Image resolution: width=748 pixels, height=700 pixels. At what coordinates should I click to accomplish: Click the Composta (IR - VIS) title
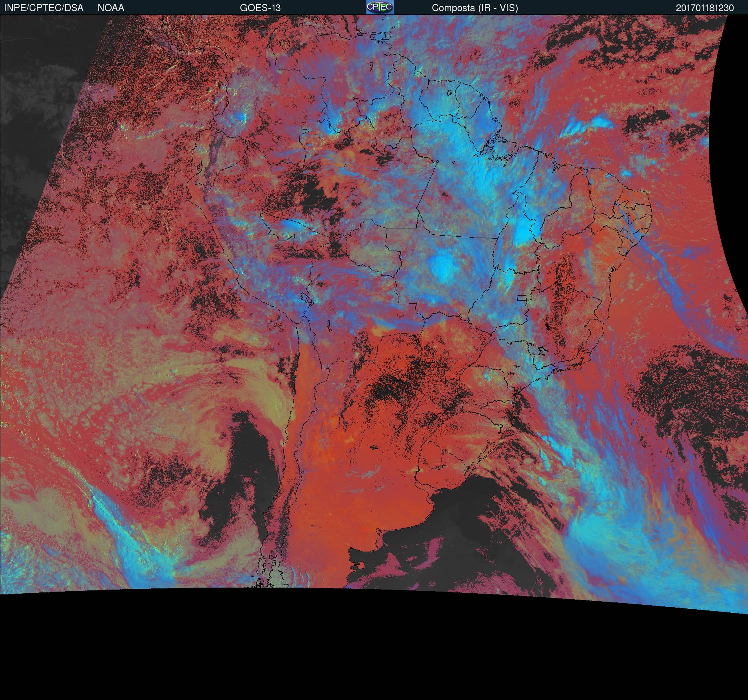tap(475, 8)
